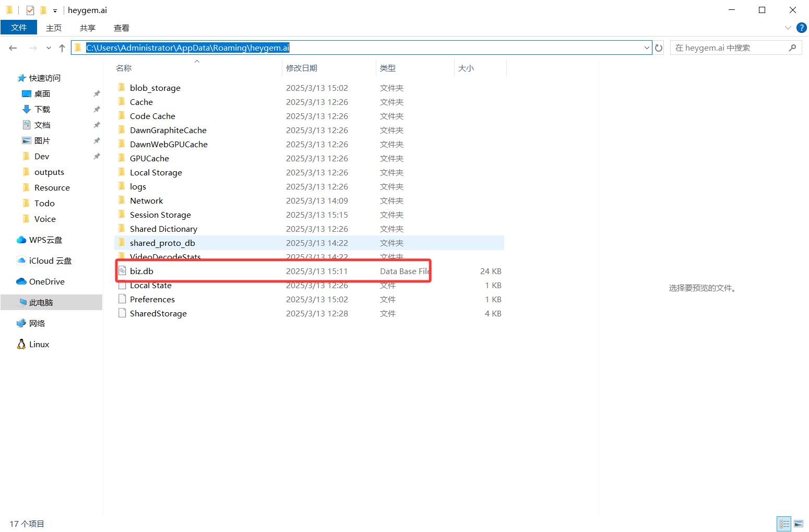Open the blue Help question icon

coord(802,28)
